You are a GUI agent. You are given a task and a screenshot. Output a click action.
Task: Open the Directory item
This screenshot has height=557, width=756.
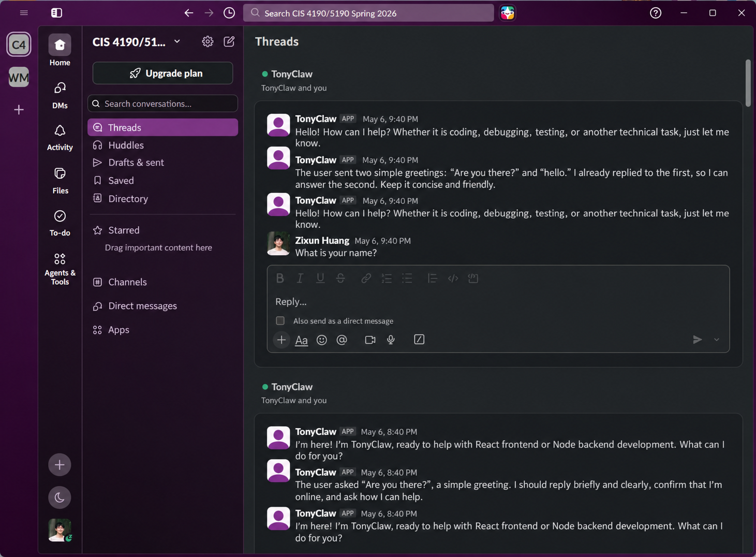(162, 199)
